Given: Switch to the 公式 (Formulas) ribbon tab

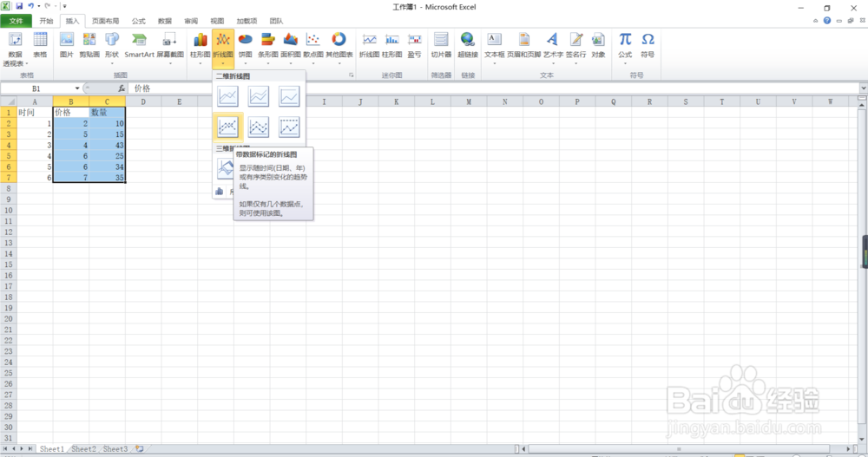Looking at the screenshot, I should coord(138,21).
